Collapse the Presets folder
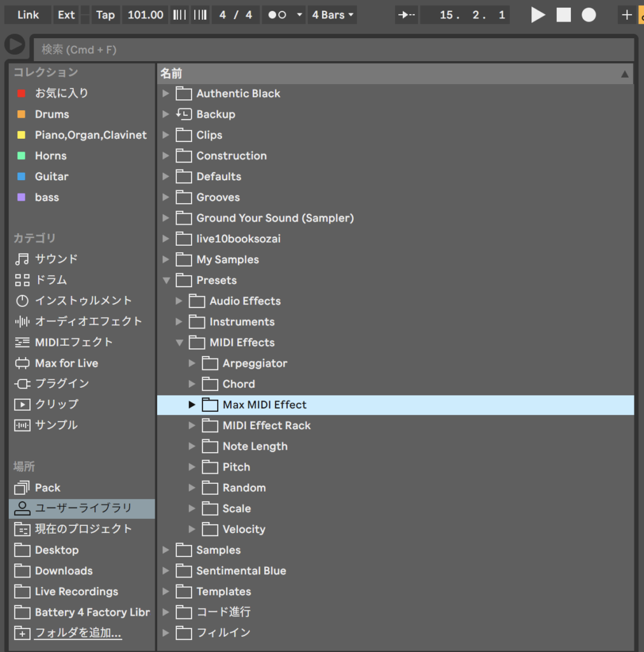The width and height of the screenshot is (644, 652). 167,280
